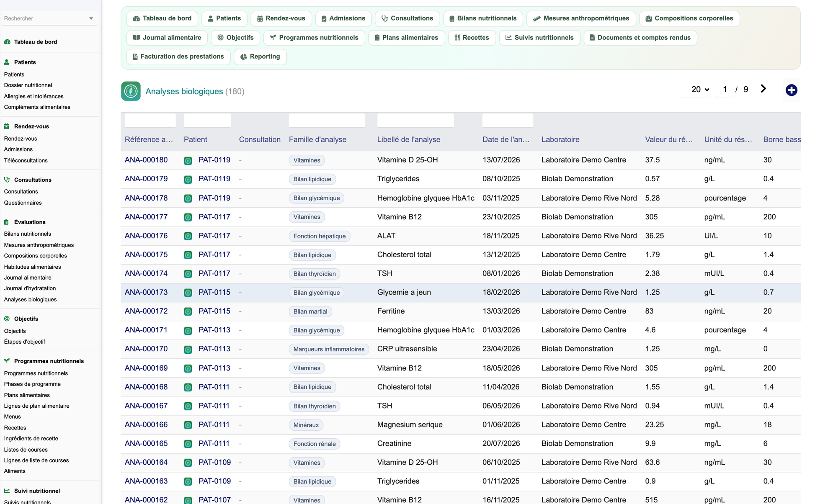Viewport: 815px width, 504px height.
Task: Click patient icon in ANA-000177 row
Action: [x=188, y=217]
